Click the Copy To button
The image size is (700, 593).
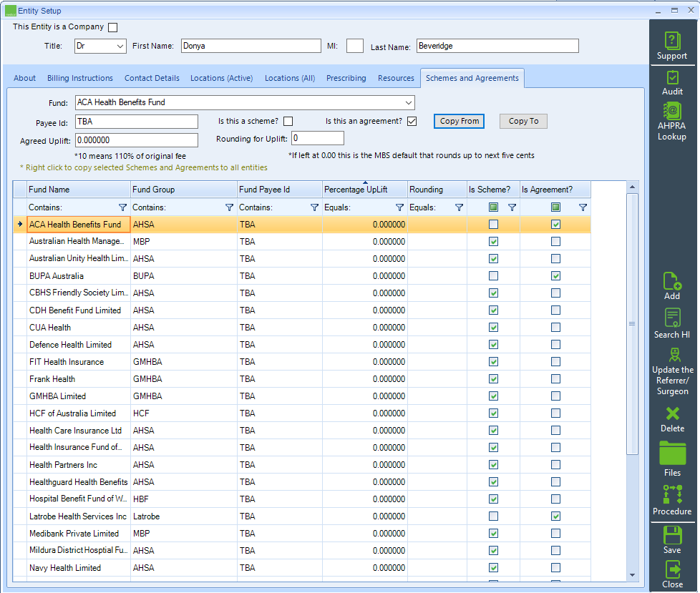pos(523,122)
